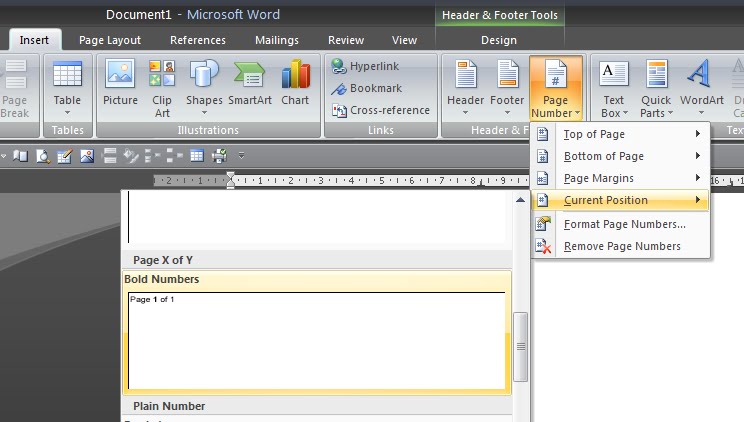Insert a Chart from the Illustrations group

(295, 82)
